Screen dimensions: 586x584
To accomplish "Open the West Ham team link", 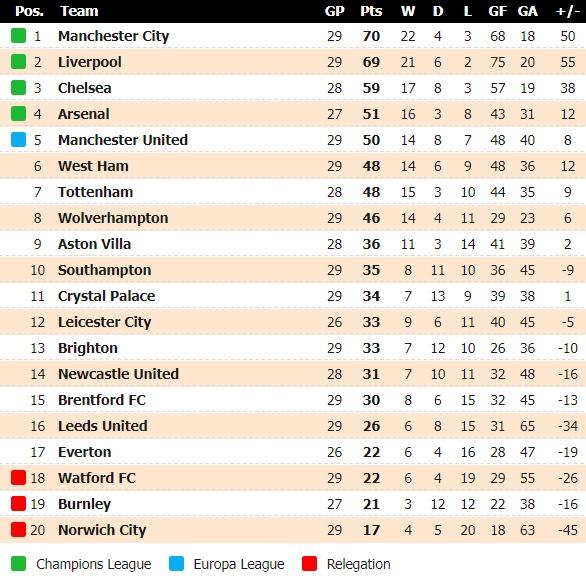I will [93, 166].
